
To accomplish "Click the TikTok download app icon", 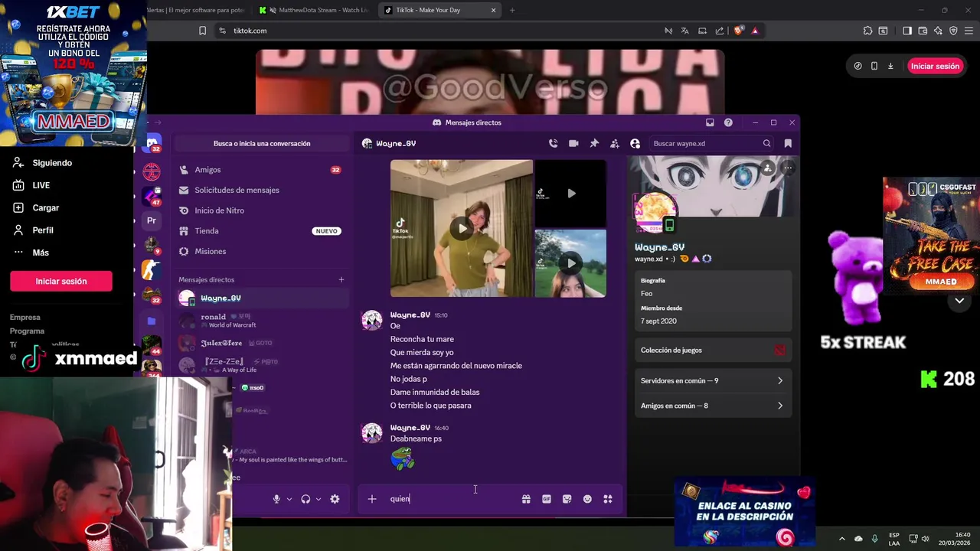I will [x=890, y=66].
